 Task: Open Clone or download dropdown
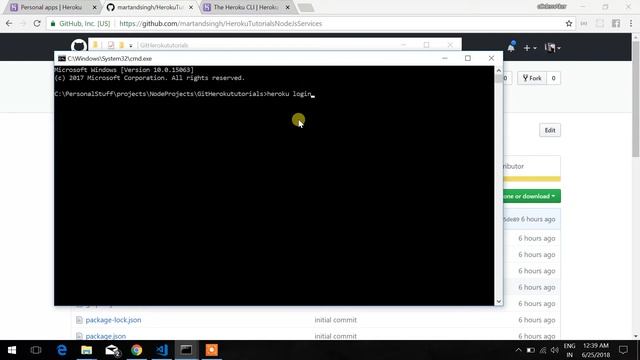coord(531,196)
